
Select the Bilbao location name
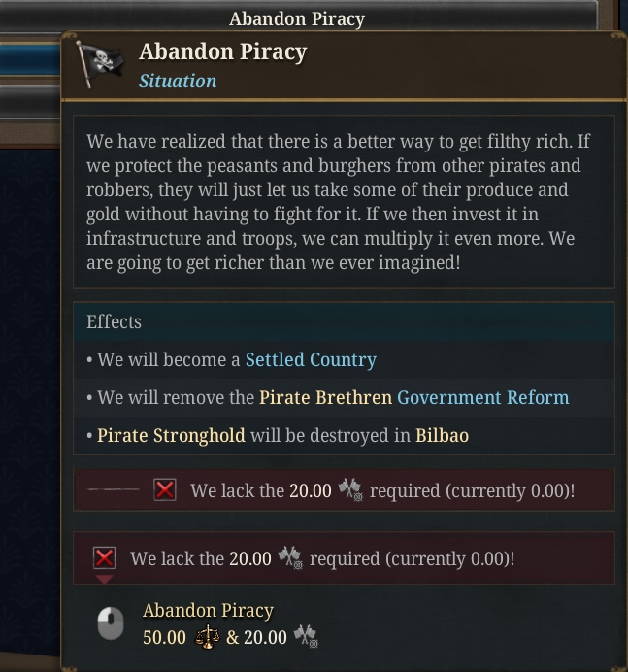[x=442, y=435]
